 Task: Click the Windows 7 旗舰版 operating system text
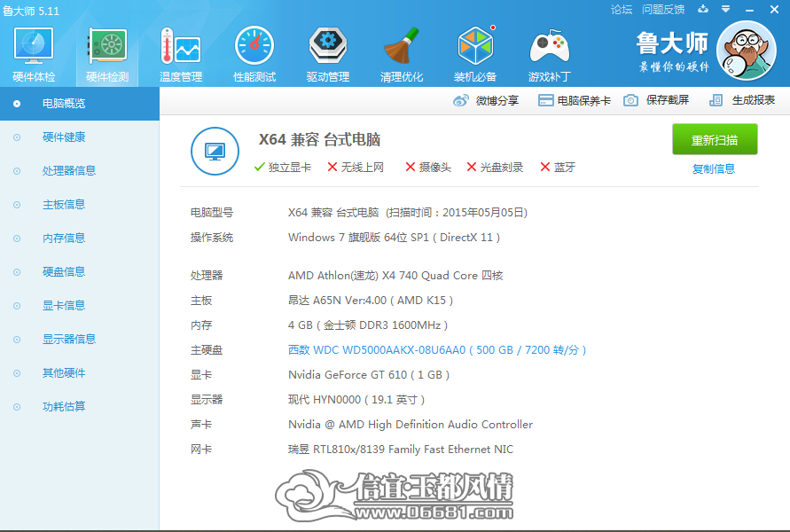pyautogui.click(x=394, y=238)
